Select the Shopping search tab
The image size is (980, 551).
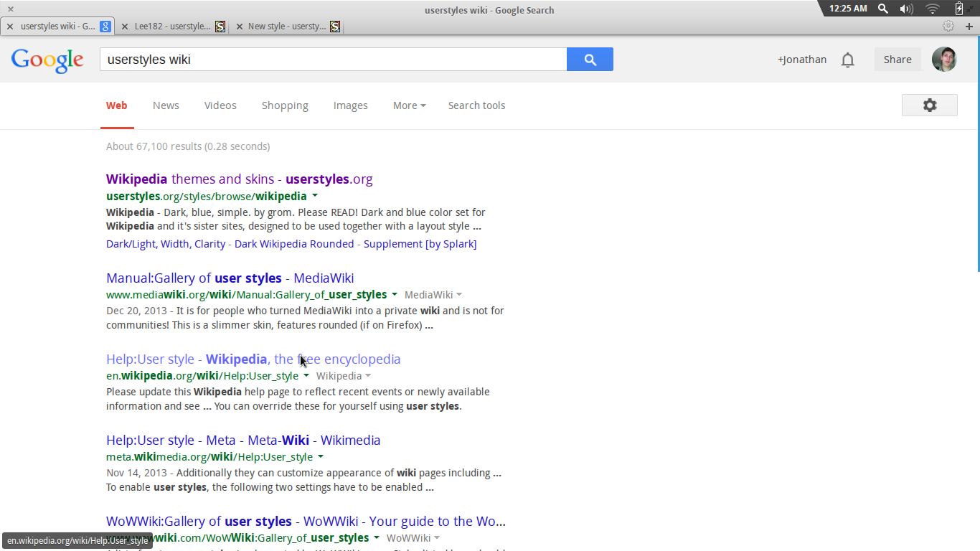pos(285,105)
